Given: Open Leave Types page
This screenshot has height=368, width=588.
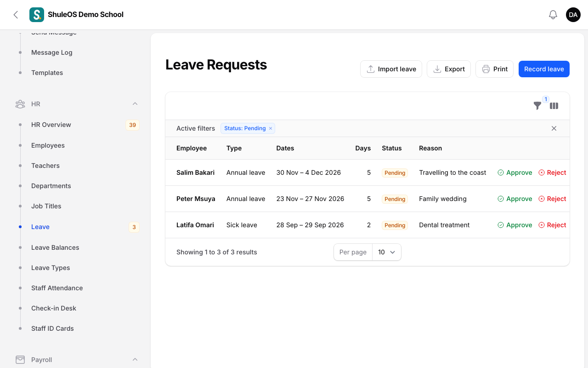Looking at the screenshot, I should [x=51, y=268].
